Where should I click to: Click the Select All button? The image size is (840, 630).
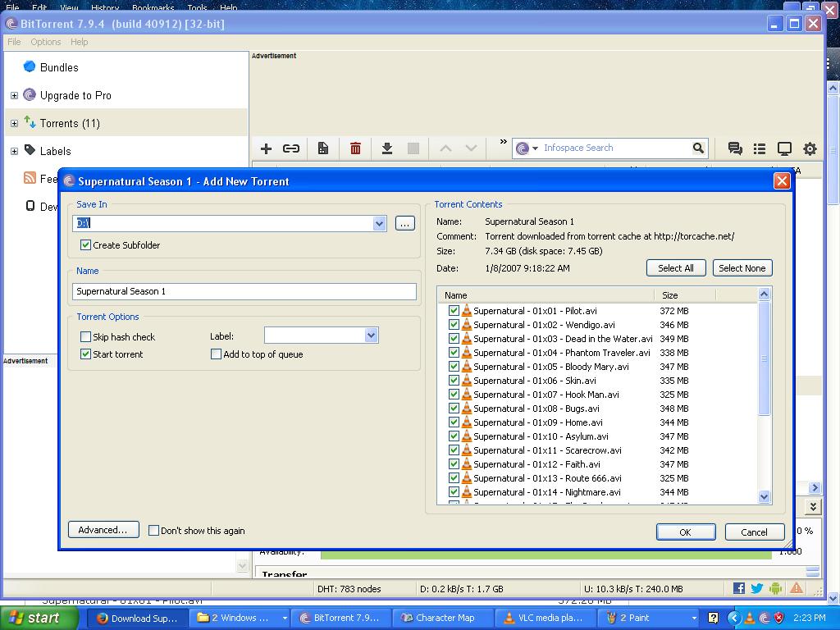click(676, 268)
